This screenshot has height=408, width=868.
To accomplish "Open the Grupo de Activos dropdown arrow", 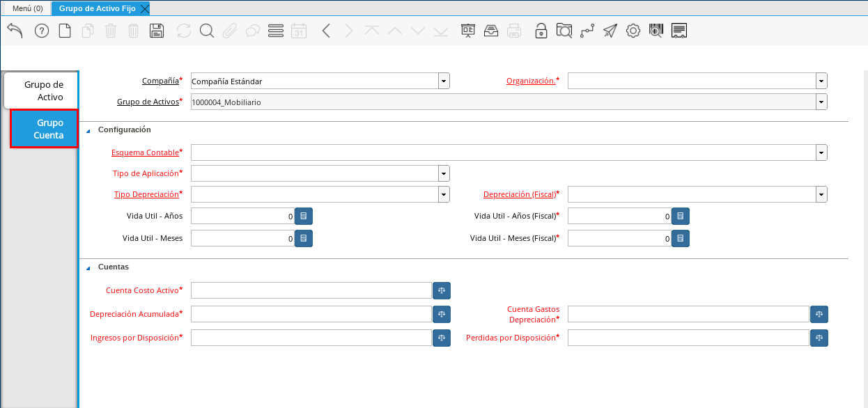I will tap(821, 102).
